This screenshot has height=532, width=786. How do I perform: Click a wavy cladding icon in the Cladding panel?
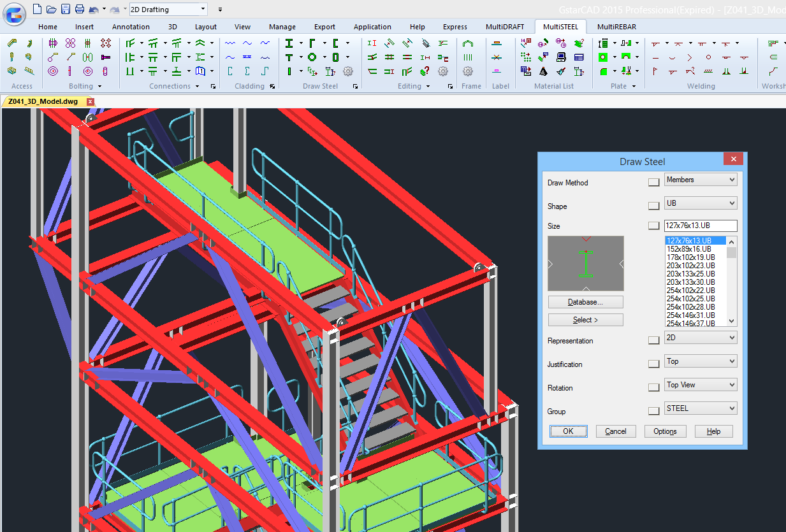231,43
